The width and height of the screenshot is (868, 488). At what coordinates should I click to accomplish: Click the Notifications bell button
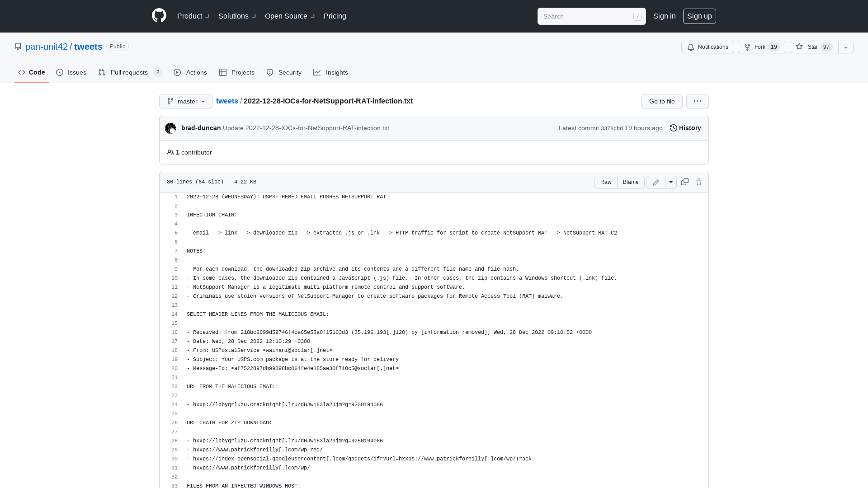[x=708, y=47]
